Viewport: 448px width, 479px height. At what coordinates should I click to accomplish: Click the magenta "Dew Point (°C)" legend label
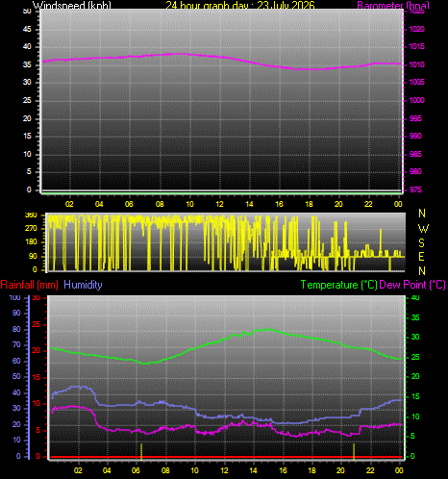coord(412,285)
